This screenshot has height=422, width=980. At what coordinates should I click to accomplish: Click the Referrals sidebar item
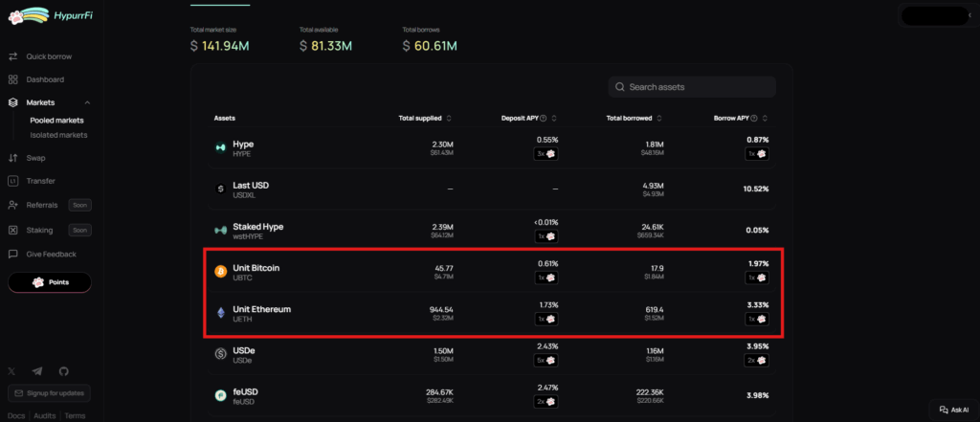tap(50, 205)
